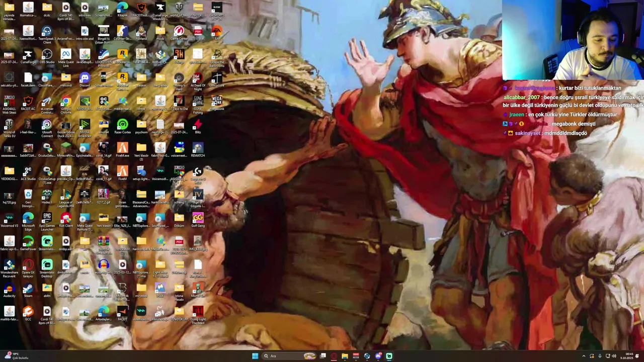Select the Google Chrome desktop icon

pyautogui.click(x=66, y=105)
